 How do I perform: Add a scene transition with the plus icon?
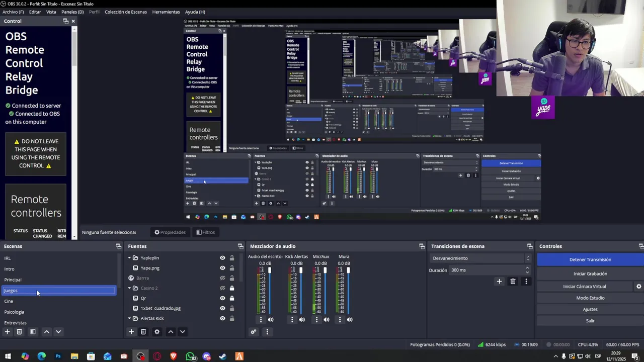(499, 282)
